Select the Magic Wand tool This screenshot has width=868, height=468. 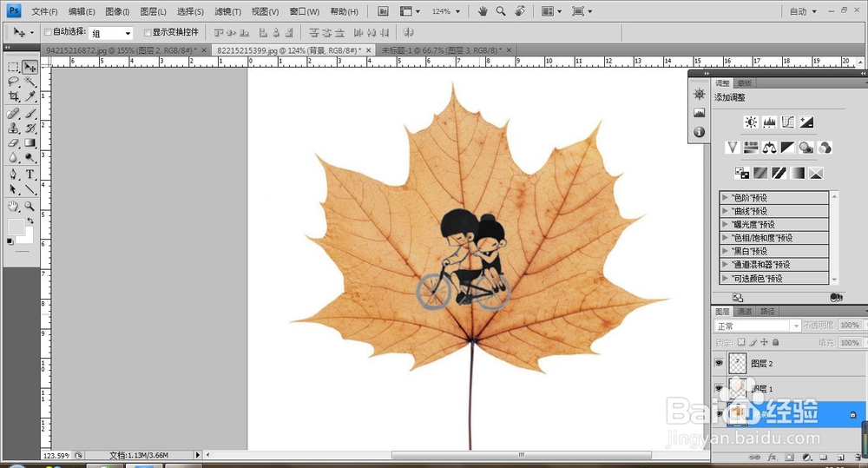[30, 82]
